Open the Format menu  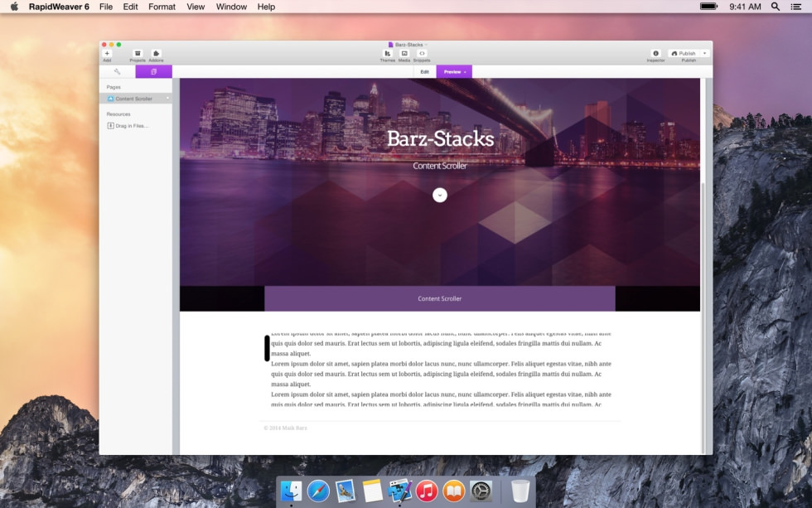[x=162, y=7]
